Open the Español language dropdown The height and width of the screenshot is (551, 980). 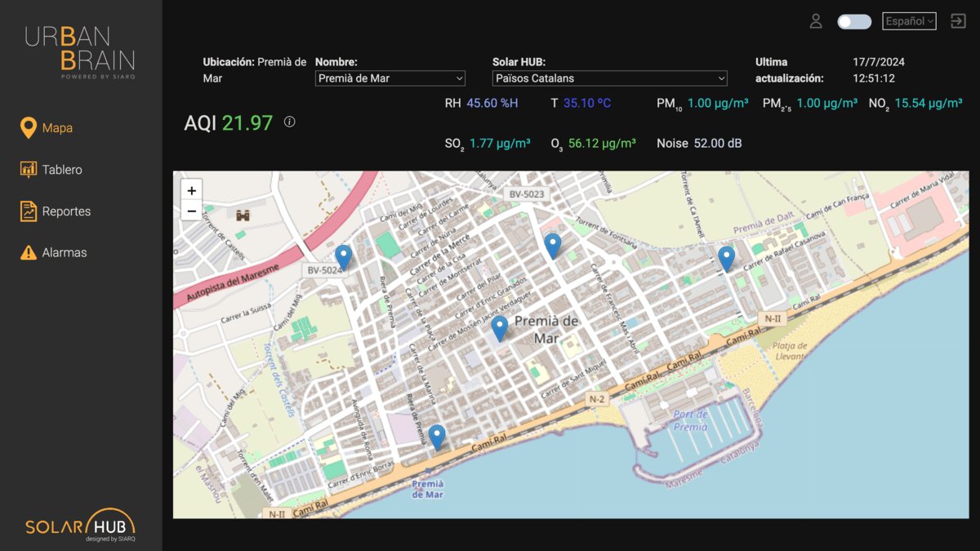[x=909, y=21]
